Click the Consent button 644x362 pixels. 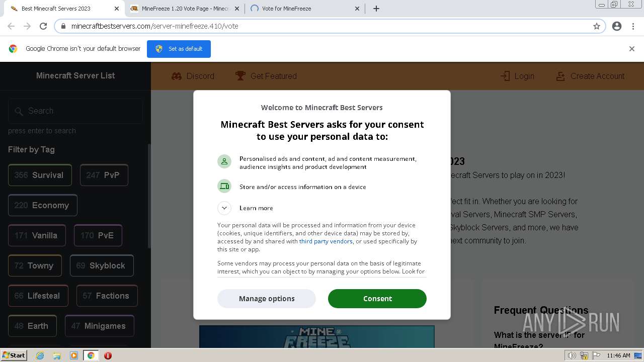point(377,299)
